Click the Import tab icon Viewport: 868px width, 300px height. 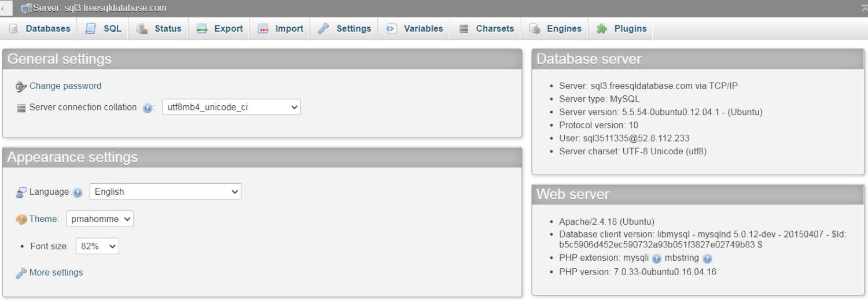click(x=263, y=28)
